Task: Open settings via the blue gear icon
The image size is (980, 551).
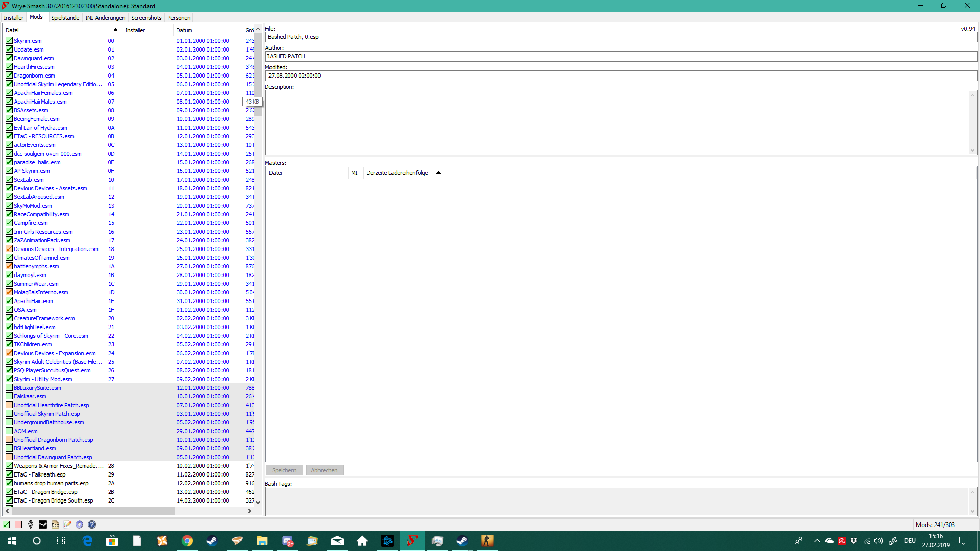Action: (x=80, y=524)
